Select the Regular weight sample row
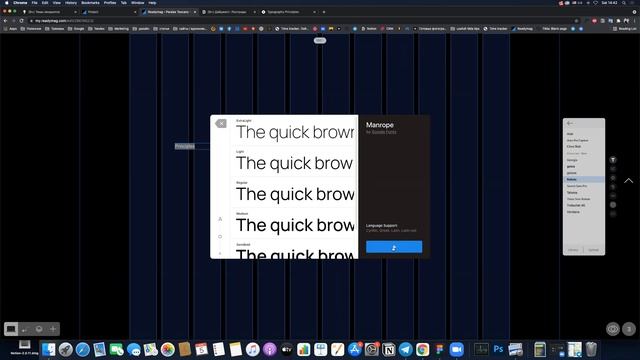Screen dimensions: 640x360 pos(294,192)
